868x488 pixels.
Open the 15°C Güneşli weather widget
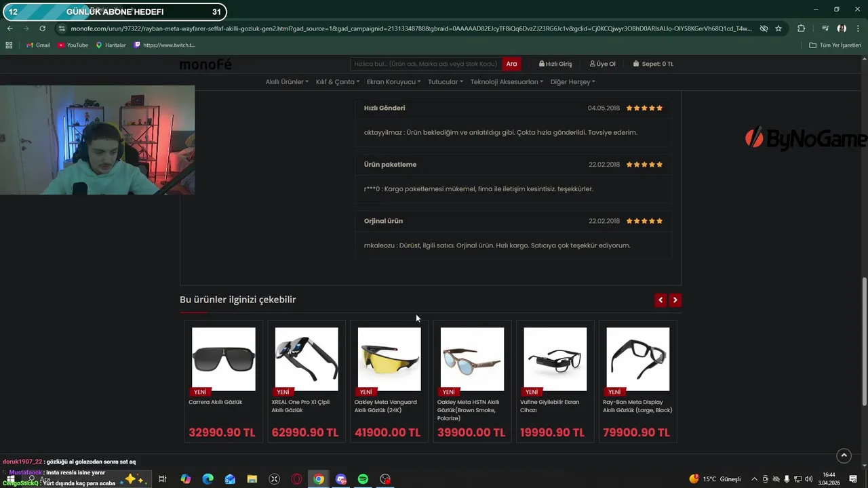click(715, 479)
